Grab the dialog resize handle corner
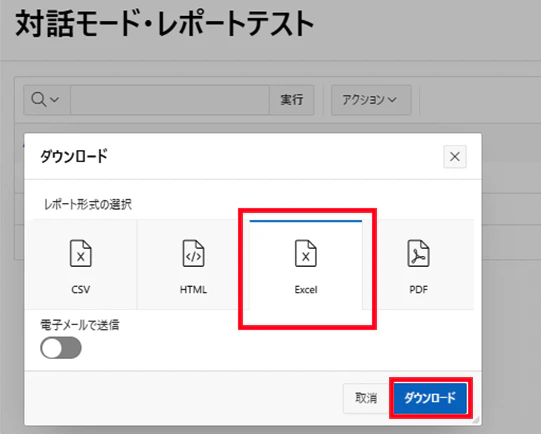This screenshot has height=434, width=541. [x=476, y=420]
